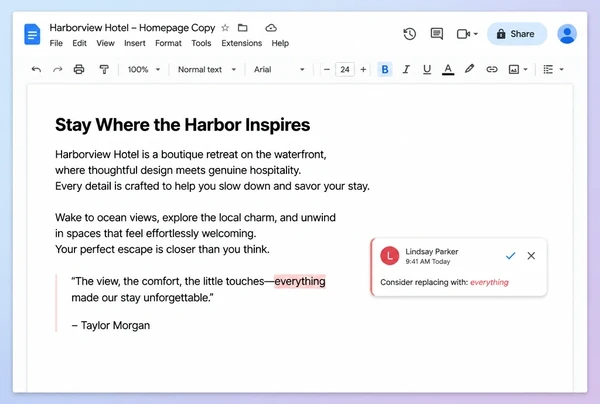The height and width of the screenshot is (404, 600).
Task: Open the Insert menu
Action: [x=135, y=43]
